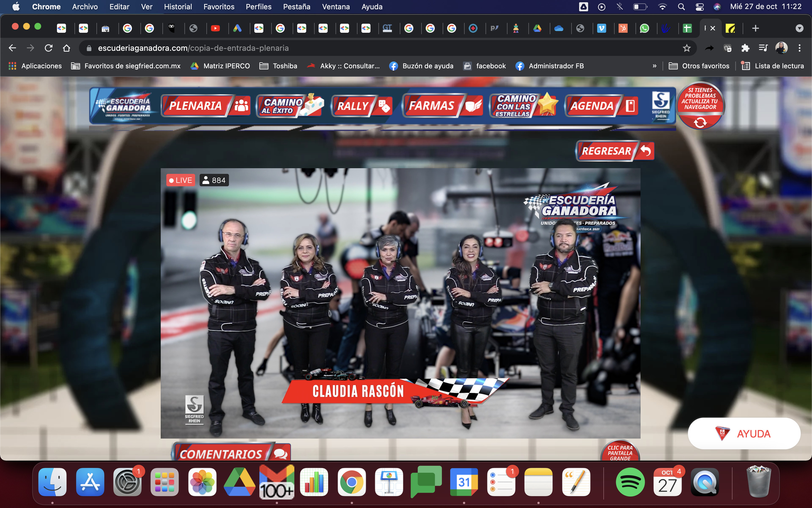Open the Historial menu
Image resolution: width=812 pixels, height=508 pixels.
point(178,7)
